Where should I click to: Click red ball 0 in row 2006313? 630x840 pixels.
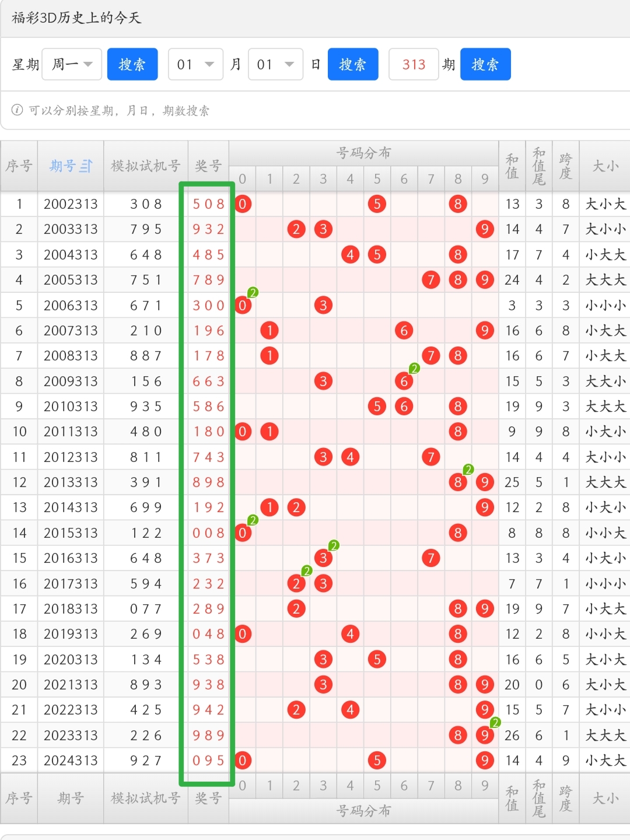(243, 305)
